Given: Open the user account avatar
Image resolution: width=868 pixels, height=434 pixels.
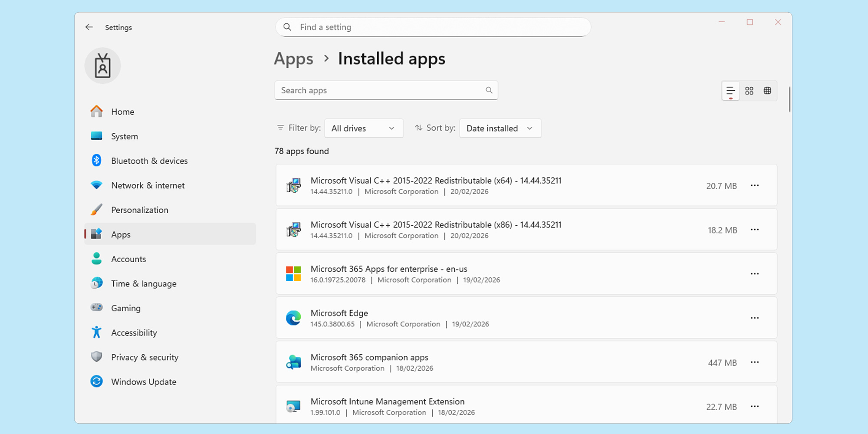Looking at the screenshot, I should pyautogui.click(x=103, y=66).
